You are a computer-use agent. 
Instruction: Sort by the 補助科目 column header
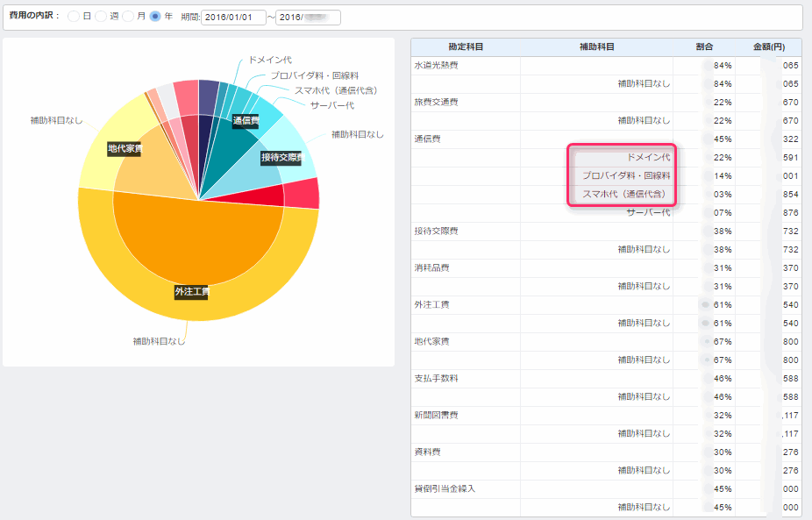(596, 46)
